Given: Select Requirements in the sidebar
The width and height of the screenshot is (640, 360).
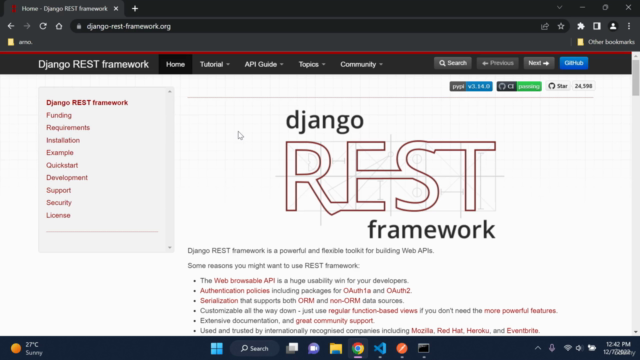Looking at the screenshot, I should tap(68, 128).
